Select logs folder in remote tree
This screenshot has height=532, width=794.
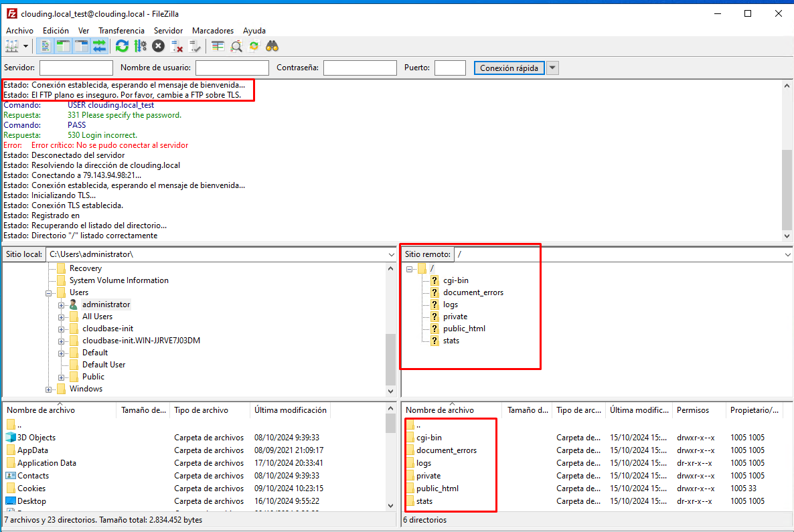point(450,304)
